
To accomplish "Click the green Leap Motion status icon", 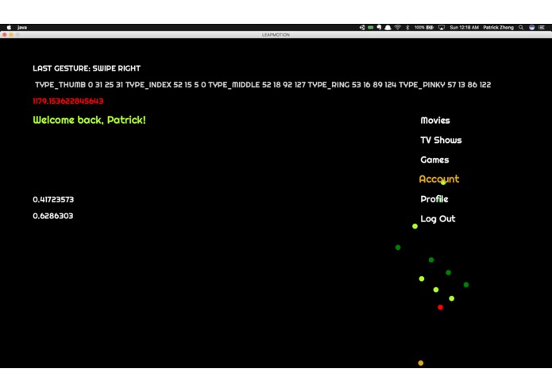I will pos(371,28).
